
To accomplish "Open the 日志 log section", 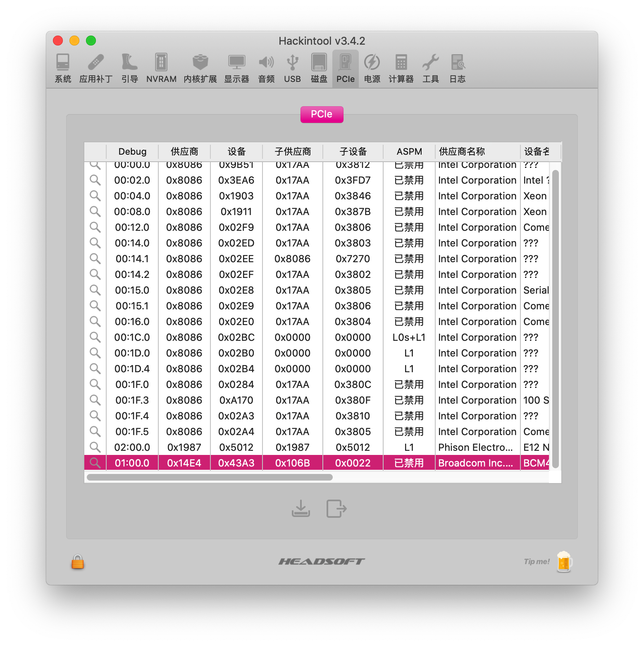I will 457,68.
